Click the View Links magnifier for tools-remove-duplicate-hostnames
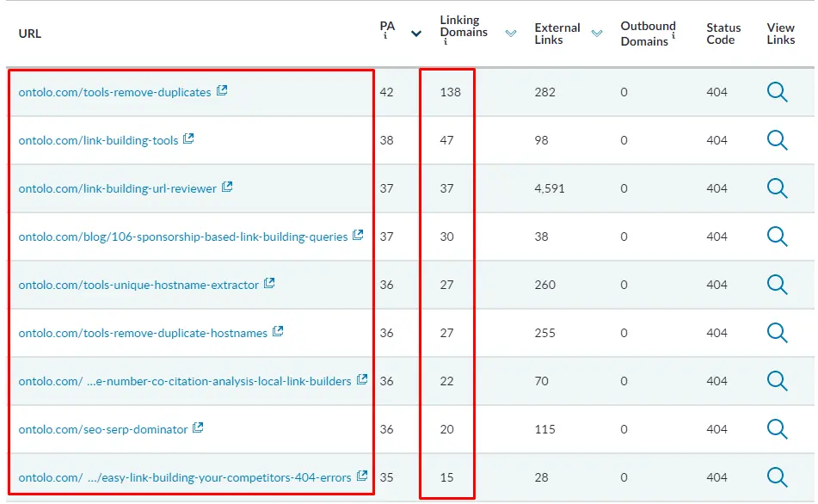818x504 pixels. (x=778, y=333)
